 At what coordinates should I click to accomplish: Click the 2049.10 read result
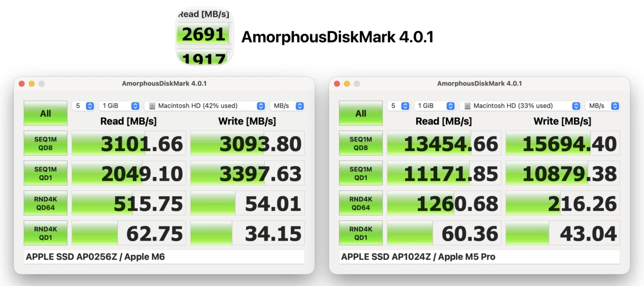[x=129, y=173]
